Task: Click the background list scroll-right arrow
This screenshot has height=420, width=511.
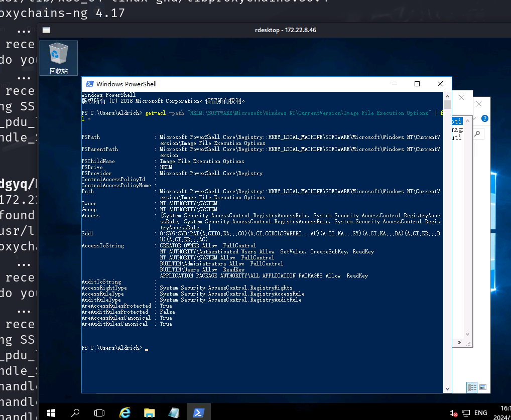Action: click(459, 342)
